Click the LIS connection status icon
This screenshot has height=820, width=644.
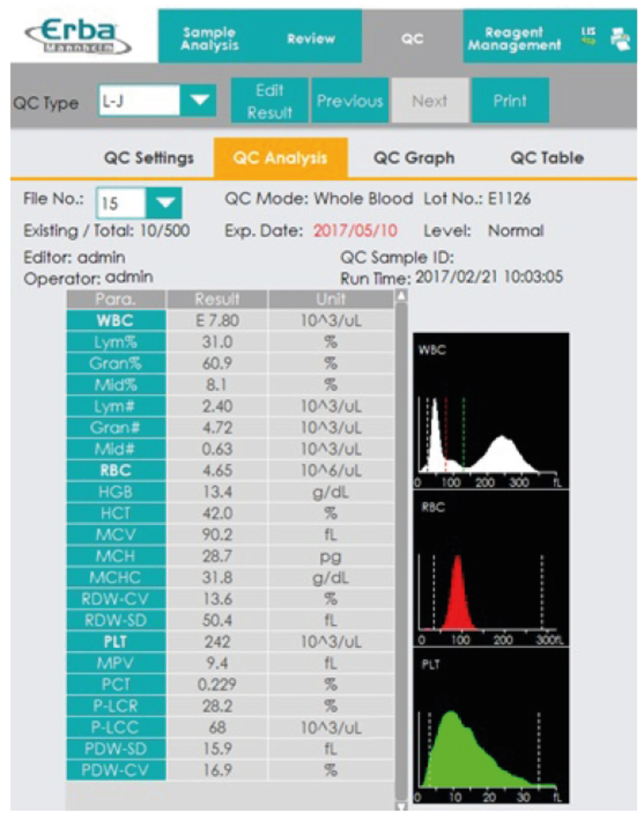(x=588, y=36)
